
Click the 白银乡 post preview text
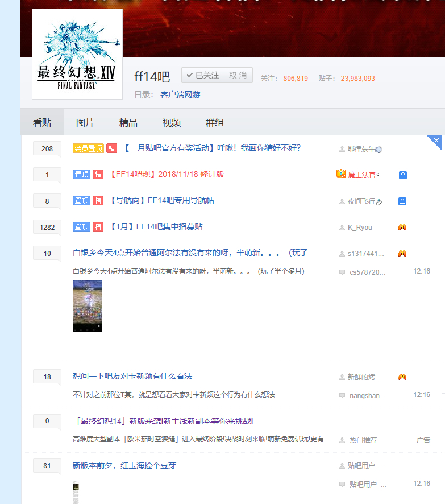coord(189,271)
